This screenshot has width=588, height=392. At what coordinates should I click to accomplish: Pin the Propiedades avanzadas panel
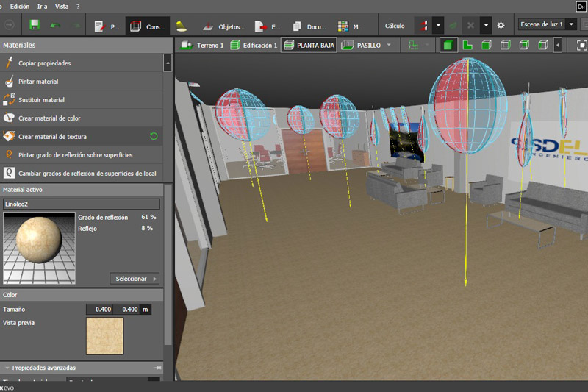[157, 368]
